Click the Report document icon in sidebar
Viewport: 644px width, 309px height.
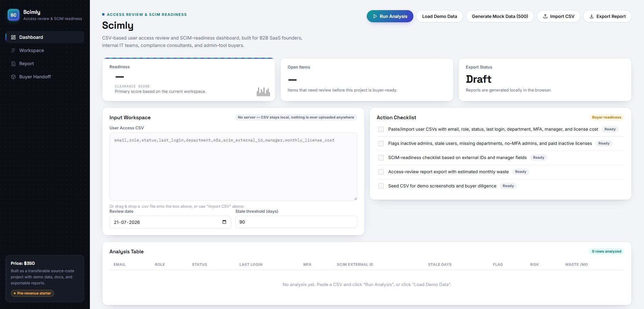tap(14, 63)
